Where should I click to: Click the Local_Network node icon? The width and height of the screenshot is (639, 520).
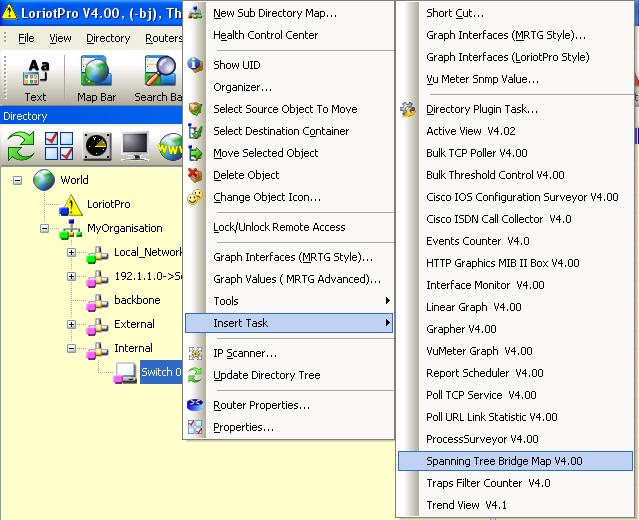(x=97, y=254)
